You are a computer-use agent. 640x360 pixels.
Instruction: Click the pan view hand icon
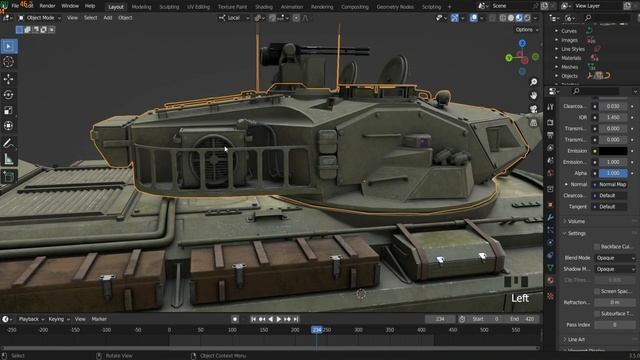point(533,96)
